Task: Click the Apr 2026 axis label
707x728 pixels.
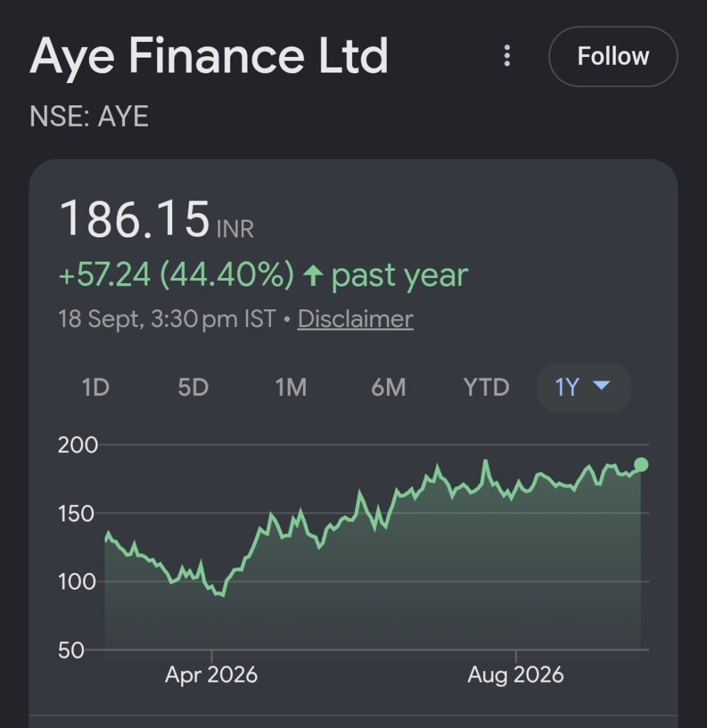Action: (x=211, y=675)
